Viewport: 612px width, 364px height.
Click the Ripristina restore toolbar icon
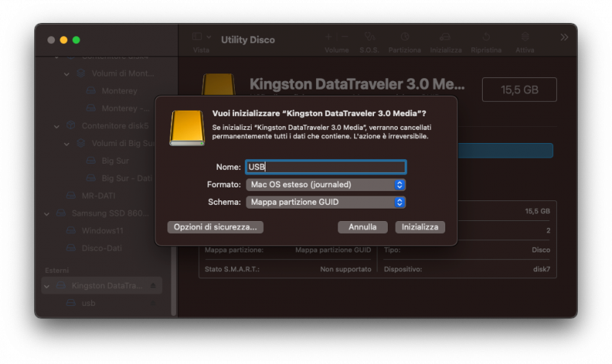(486, 37)
